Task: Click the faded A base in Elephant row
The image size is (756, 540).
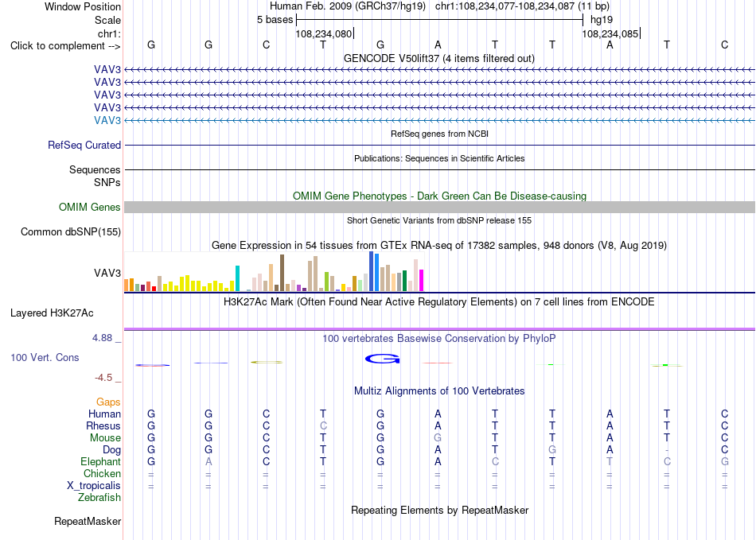Action: [x=208, y=461]
